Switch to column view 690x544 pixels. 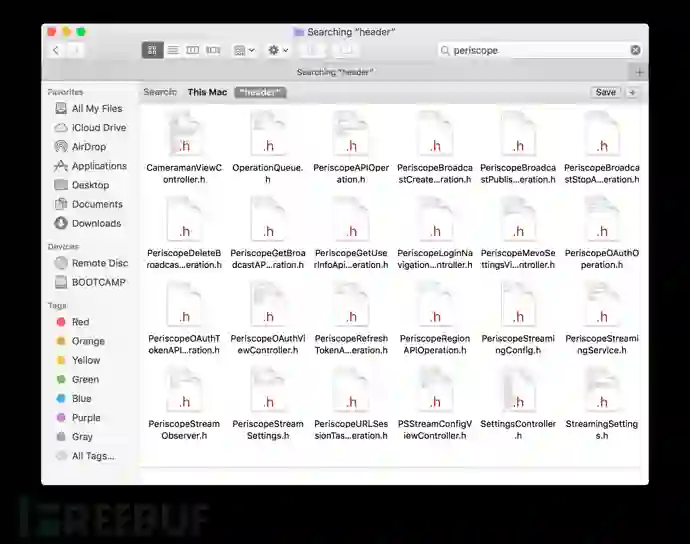193,50
